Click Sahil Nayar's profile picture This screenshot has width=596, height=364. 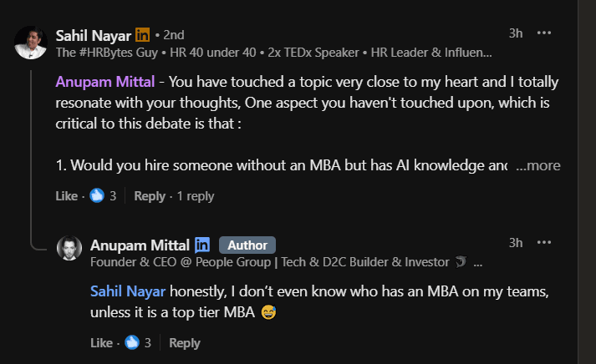tap(31, 43)
